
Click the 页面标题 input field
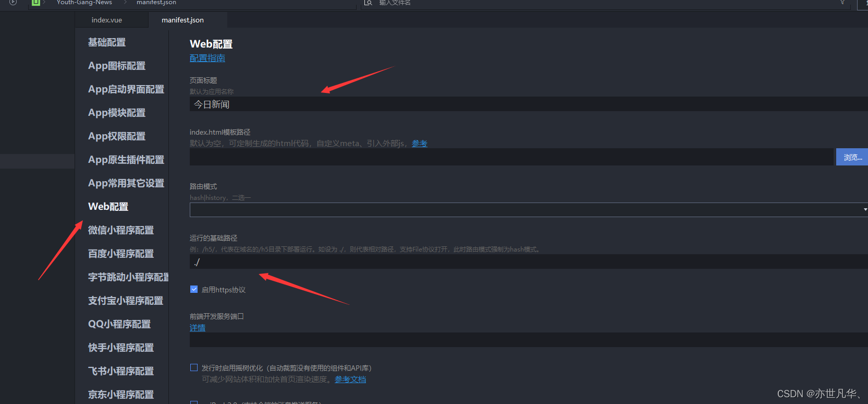point(529,104)
